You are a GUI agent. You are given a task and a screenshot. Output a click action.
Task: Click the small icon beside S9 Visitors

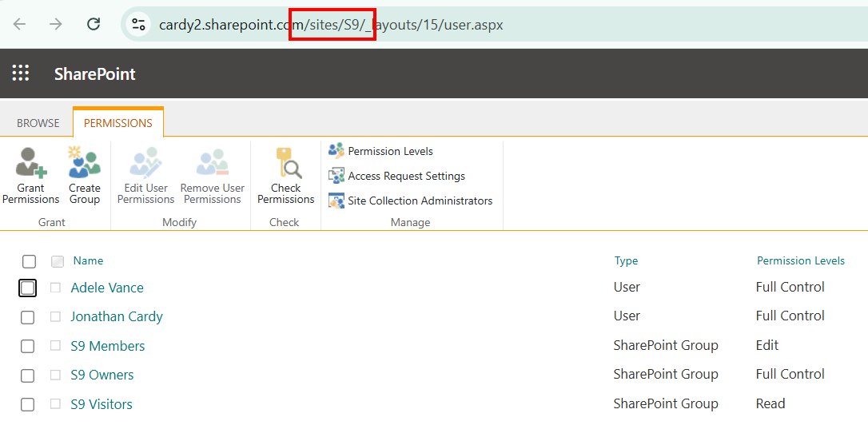(x=55, y=404)
